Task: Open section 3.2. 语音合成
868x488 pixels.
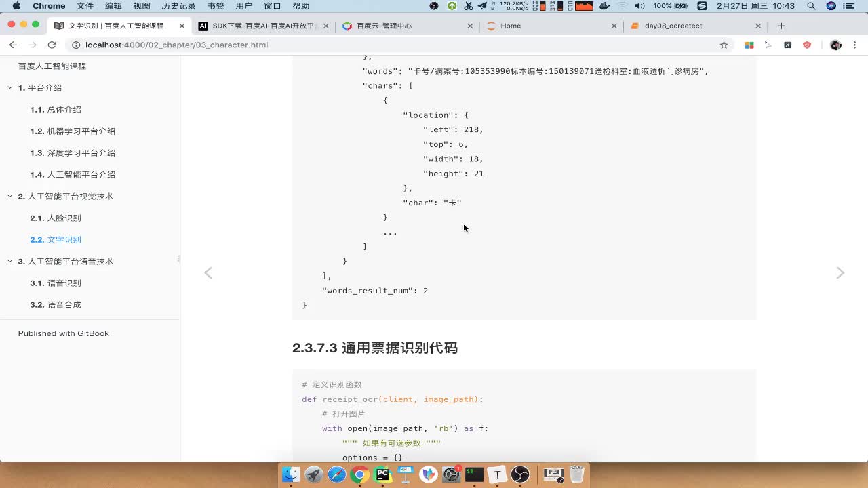Action: point(56,305)
